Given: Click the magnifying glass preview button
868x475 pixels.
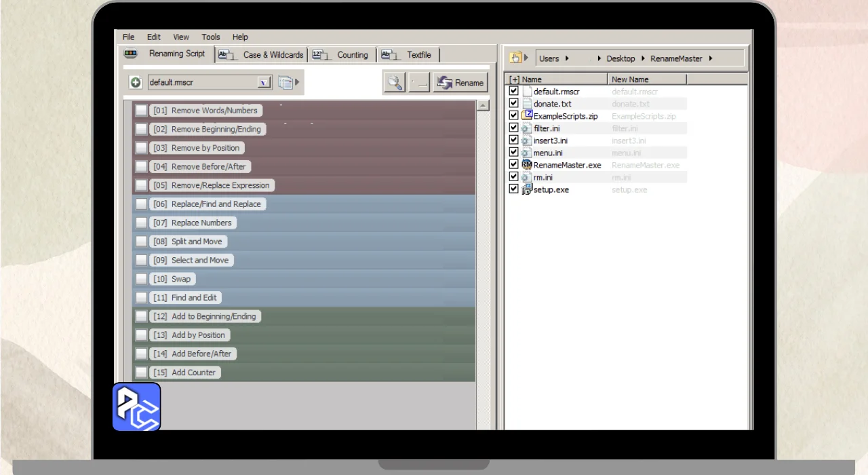Looking at the screenshot, I should (394, 83).
